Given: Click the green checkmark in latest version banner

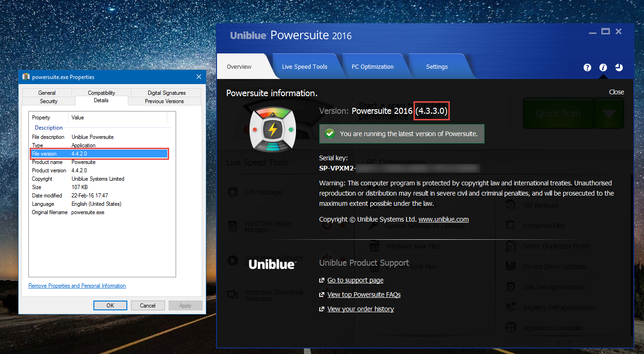Looking at the screenshot, I should (330, 133).
